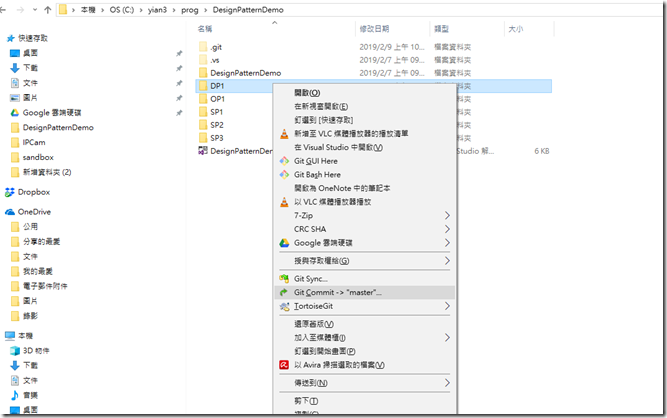The image size is (667, 418).
Task: Choose 在 Visual Studio 中開啟(V)
Action: [x=365, y=147]
